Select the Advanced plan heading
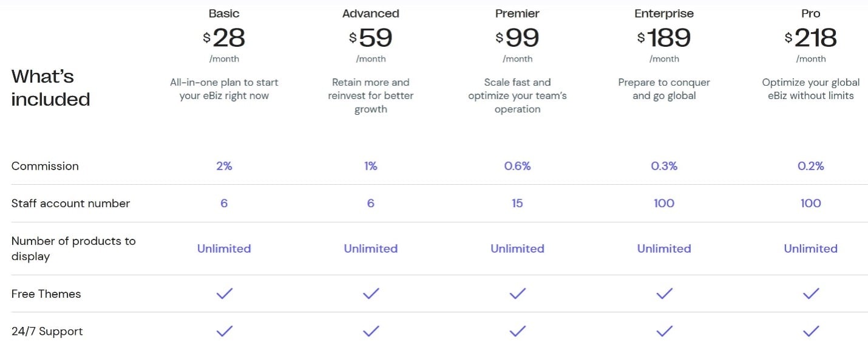868x347 pixels. (371, 13)
